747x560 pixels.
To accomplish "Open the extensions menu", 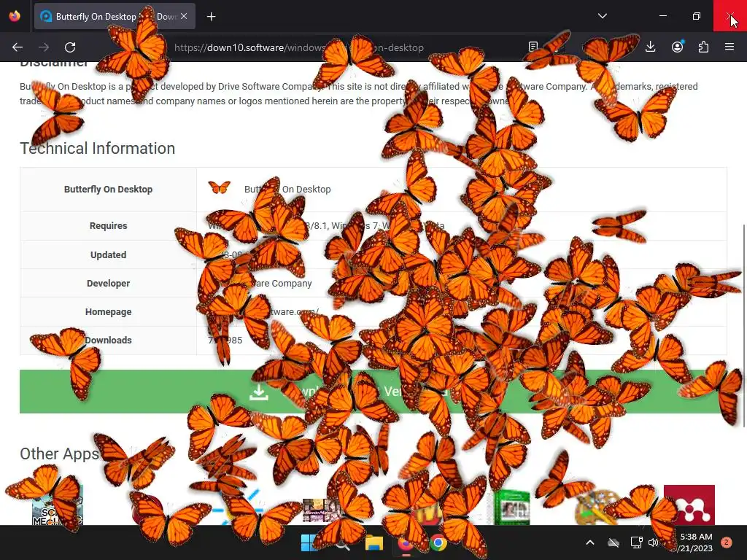I will pos(703,47).
